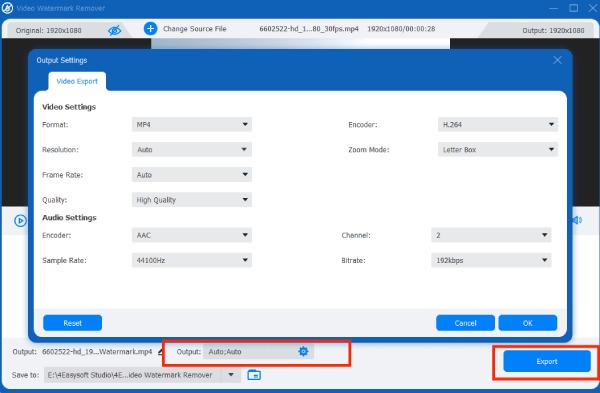Viewport: 600px width, 393px height.
Task: Open the Channel dropdown showing 2
Action: tap(491, 235)
